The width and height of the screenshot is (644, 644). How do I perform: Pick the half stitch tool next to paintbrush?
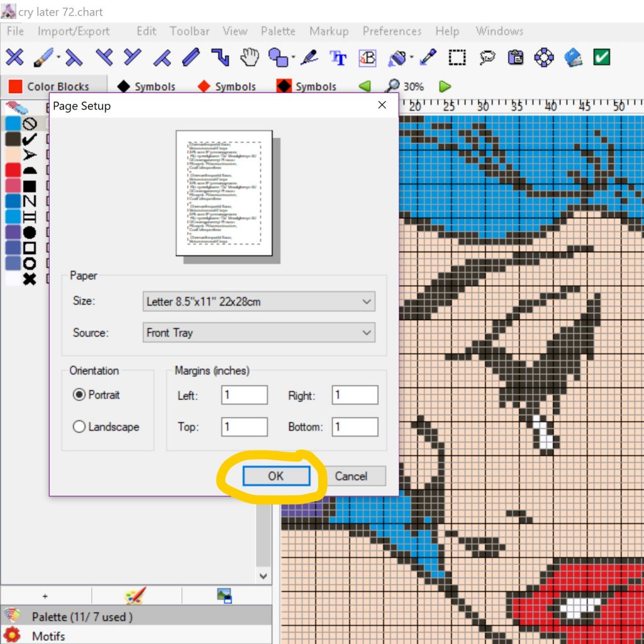[x=74, y=57]
